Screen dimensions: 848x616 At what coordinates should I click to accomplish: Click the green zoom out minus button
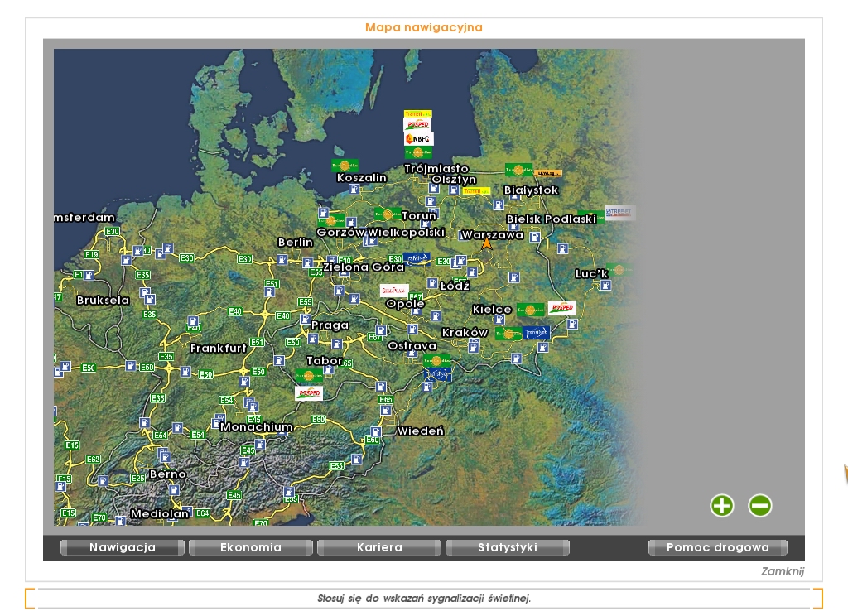[x=759, y=505]
